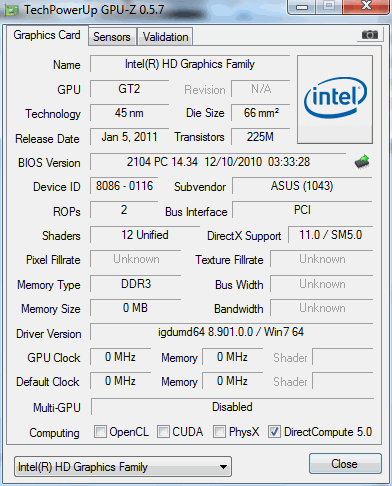Uncheck the DirectCompute 5.0 checkbox
The width and height of the screenshot is (392, 486).
pyautogui.click(x=274, y=431)
